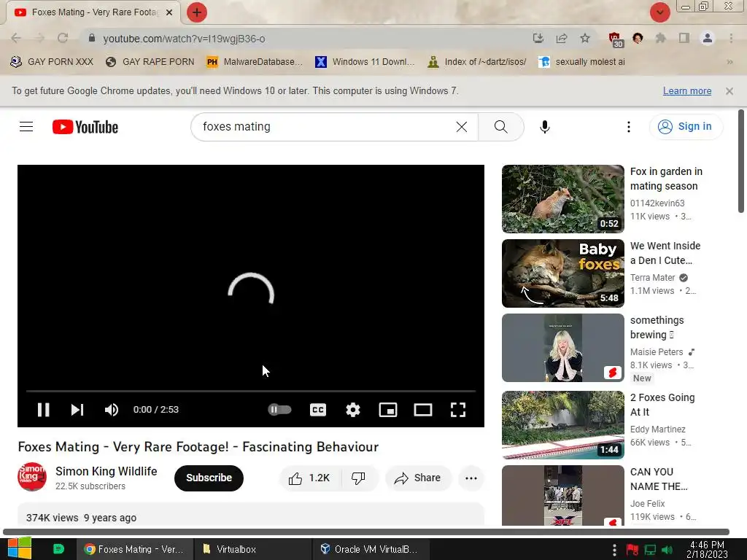Open the Share dialog
747x560 pixels.
coord(418,478)
